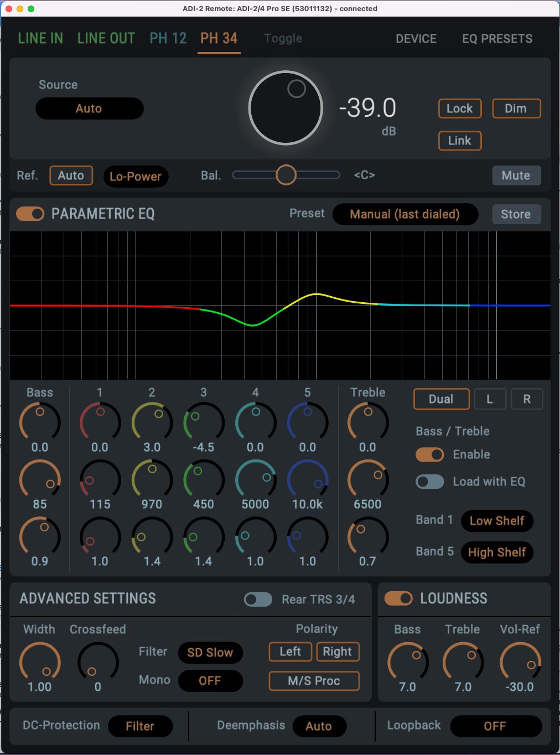Click the Toggle label
Viewport: 560px width, 755px height.
coord(283,38)
